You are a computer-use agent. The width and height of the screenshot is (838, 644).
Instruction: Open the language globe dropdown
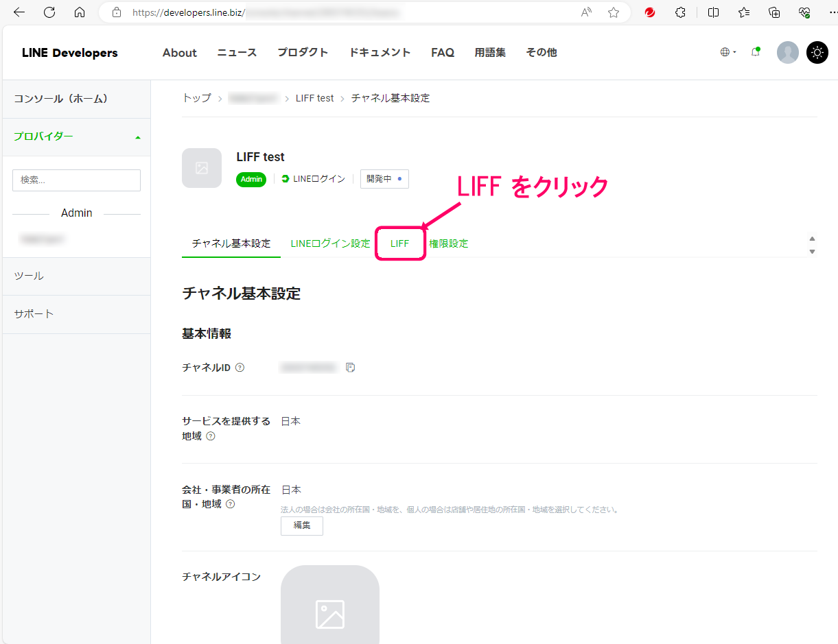tap(728, 52)
